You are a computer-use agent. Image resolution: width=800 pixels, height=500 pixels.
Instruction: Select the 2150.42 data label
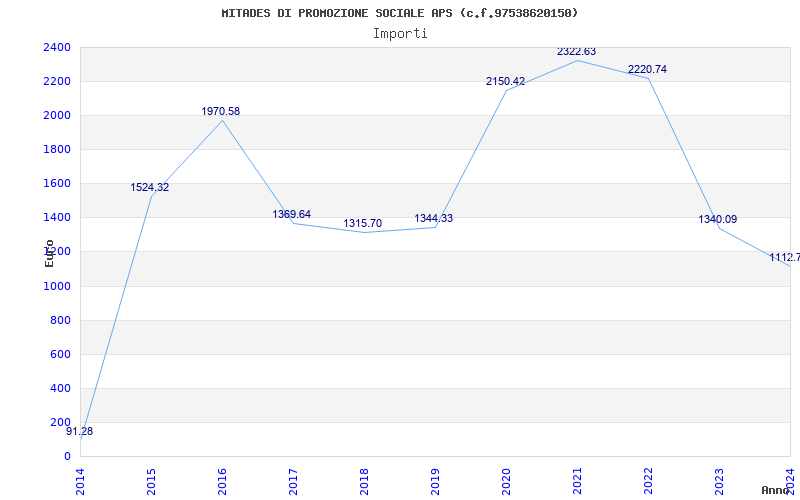coord(505,81)
